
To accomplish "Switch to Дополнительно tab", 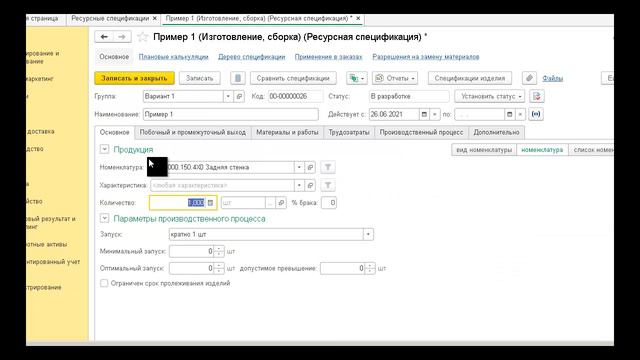I will [x=496, y=132].
